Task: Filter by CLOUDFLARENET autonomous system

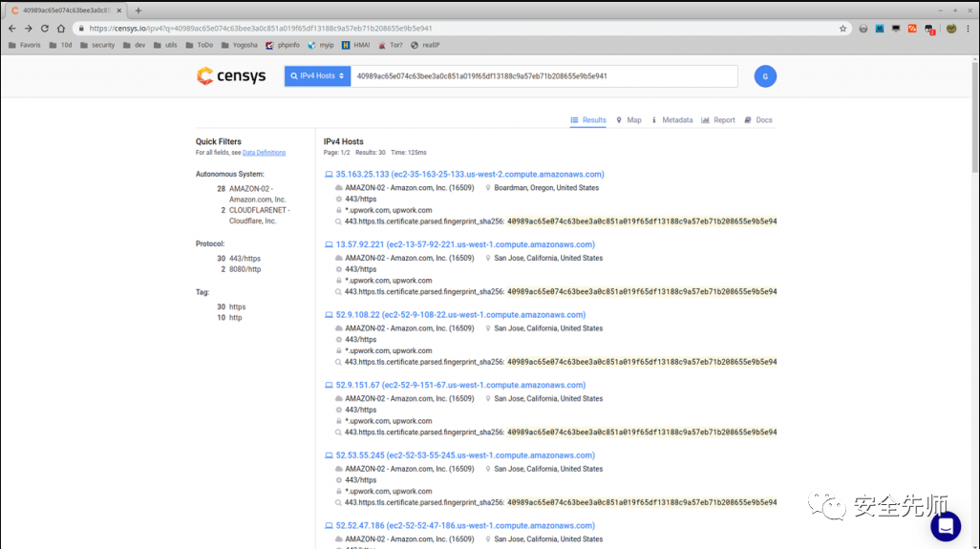Action: click(259, 216)
